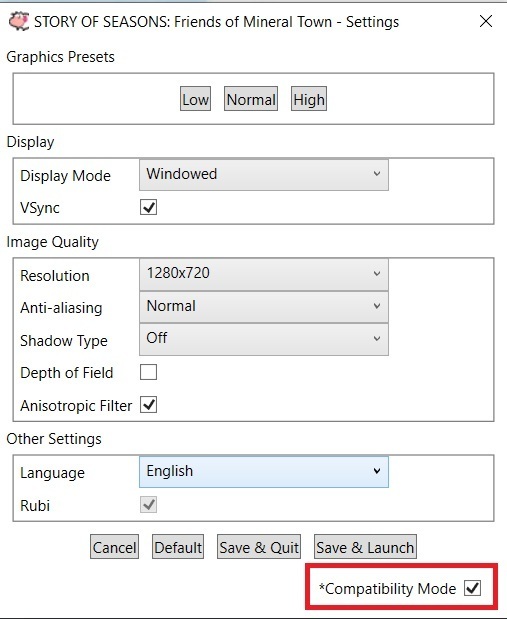Click the Rubi checkbox
Image resolution: width=507 pixels, height=619 pixels.
(x=148, y=505)
